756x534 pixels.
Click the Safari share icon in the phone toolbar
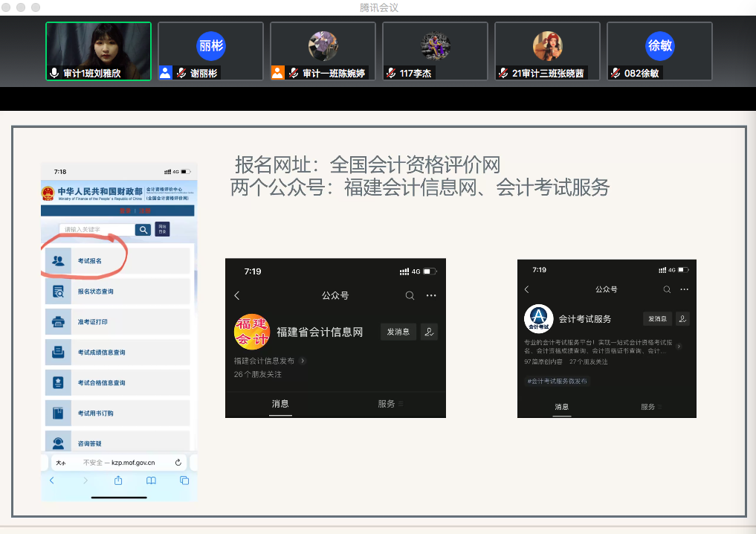click(x=118, y=480)
